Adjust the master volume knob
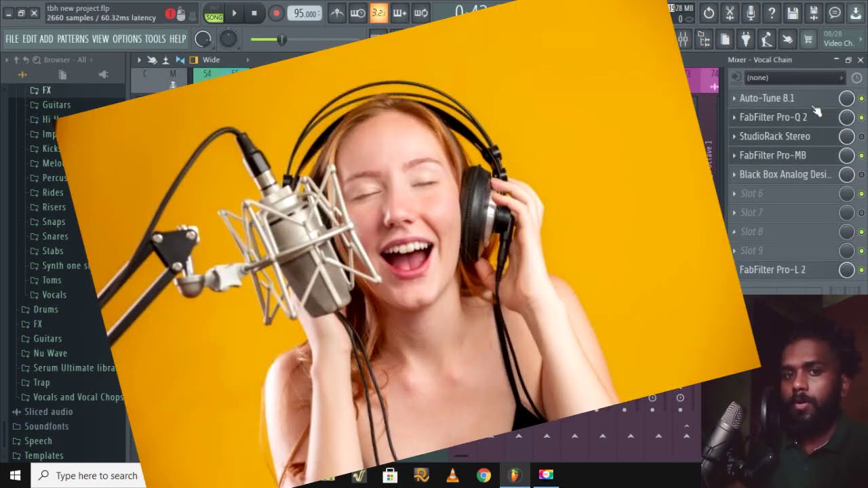 click(203, 39)
